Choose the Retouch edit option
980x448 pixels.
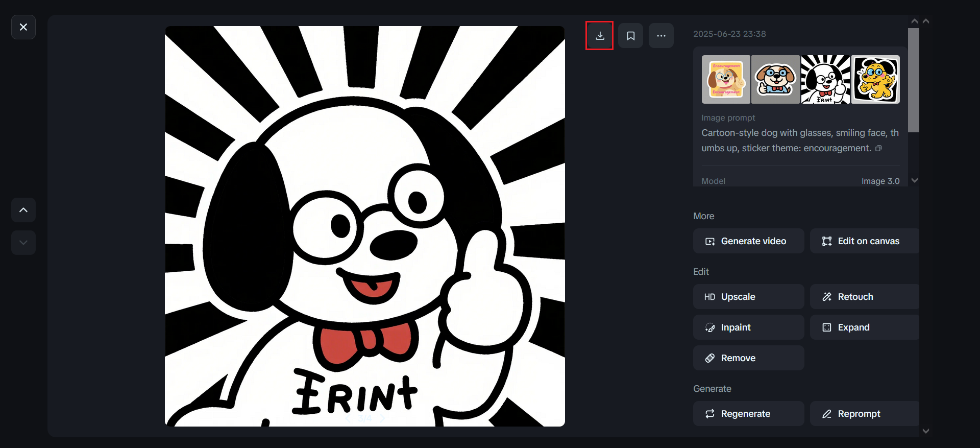point(865,297)
